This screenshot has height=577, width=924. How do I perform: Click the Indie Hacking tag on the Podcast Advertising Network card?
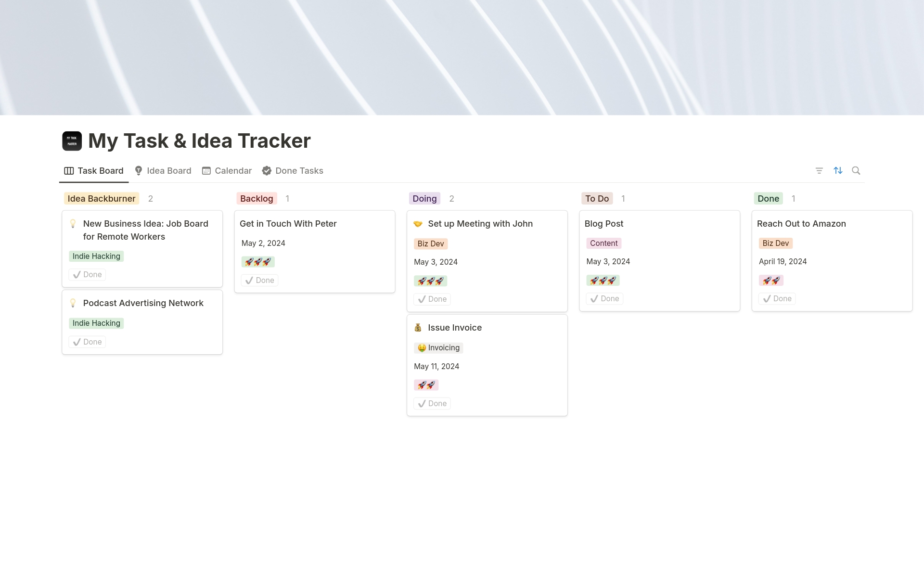click(96, 323)
